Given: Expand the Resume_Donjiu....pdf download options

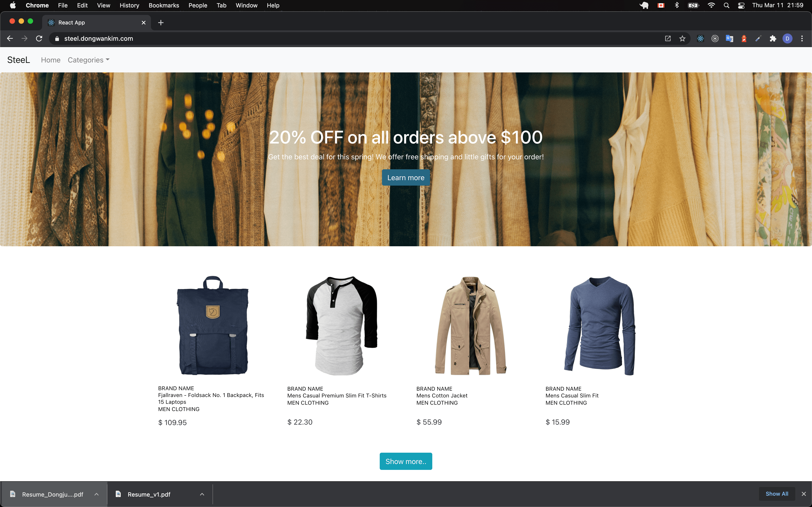Looking at the screenshot, I should pyautogui.click(x=96, y=494).
